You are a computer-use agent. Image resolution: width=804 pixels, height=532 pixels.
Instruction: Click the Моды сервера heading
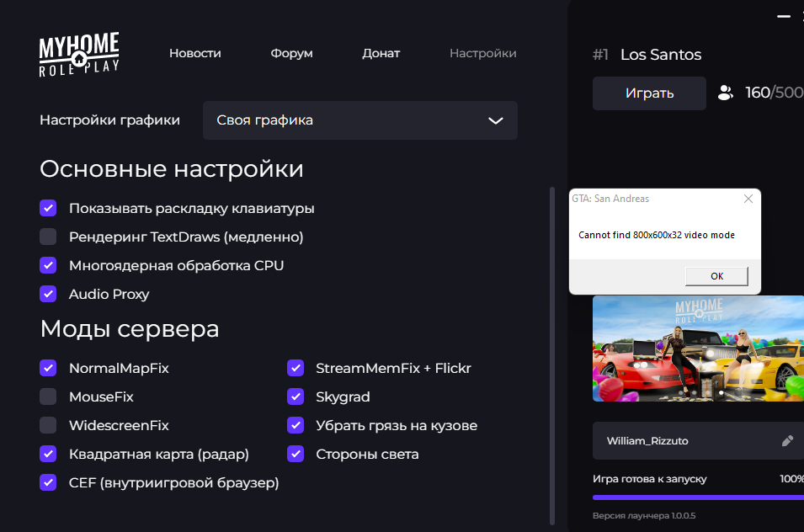click(130, 329)
